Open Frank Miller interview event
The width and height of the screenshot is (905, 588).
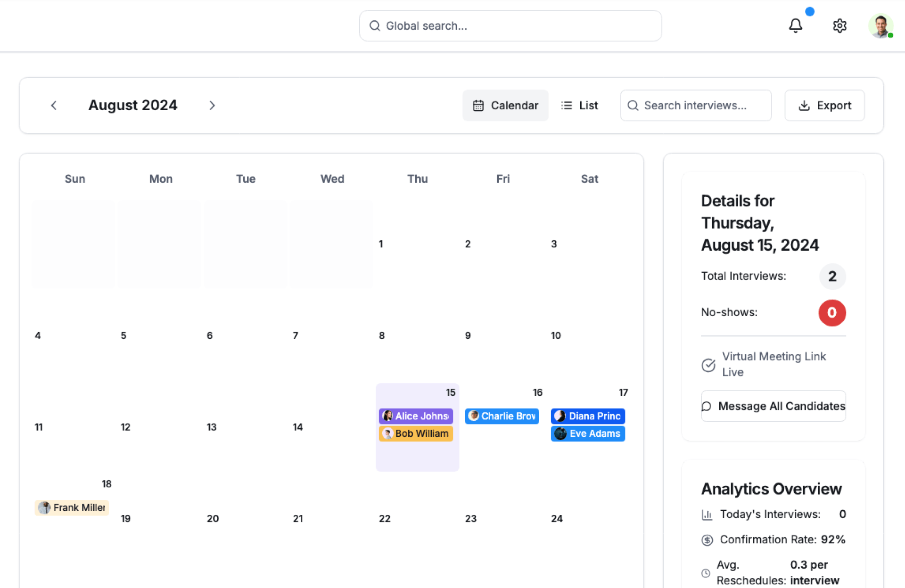pos(72,507)
